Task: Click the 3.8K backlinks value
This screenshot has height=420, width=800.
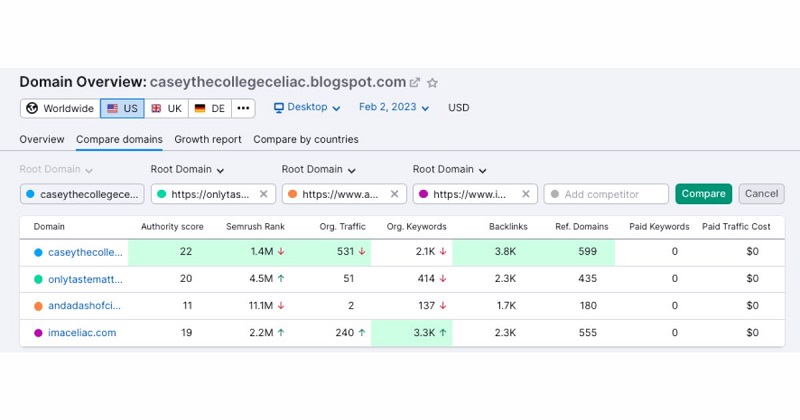Action: click(x=505, y=251)
